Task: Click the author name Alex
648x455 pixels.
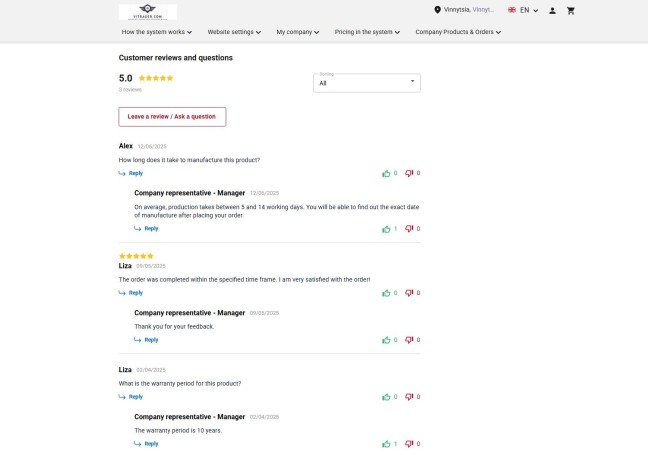Action: (x=126, y=146)
